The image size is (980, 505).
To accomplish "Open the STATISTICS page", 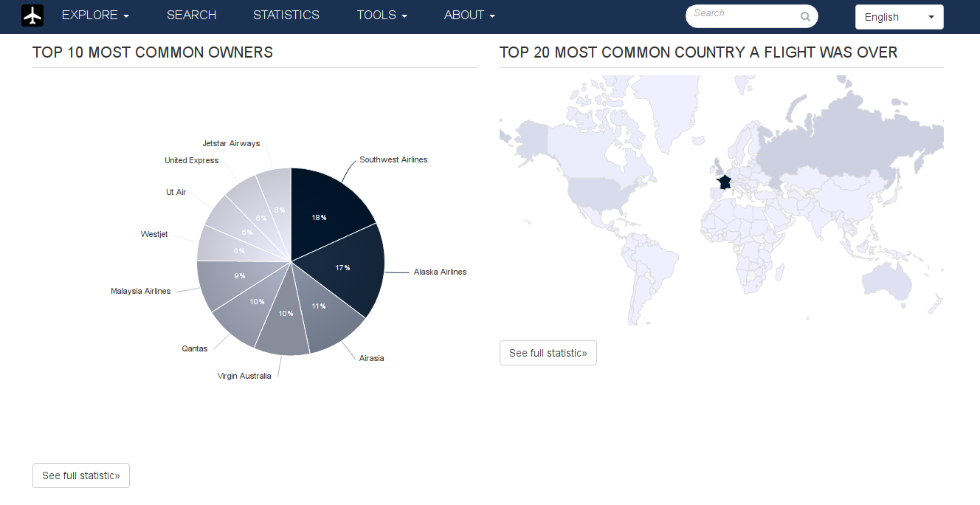I will pos(286,16).
